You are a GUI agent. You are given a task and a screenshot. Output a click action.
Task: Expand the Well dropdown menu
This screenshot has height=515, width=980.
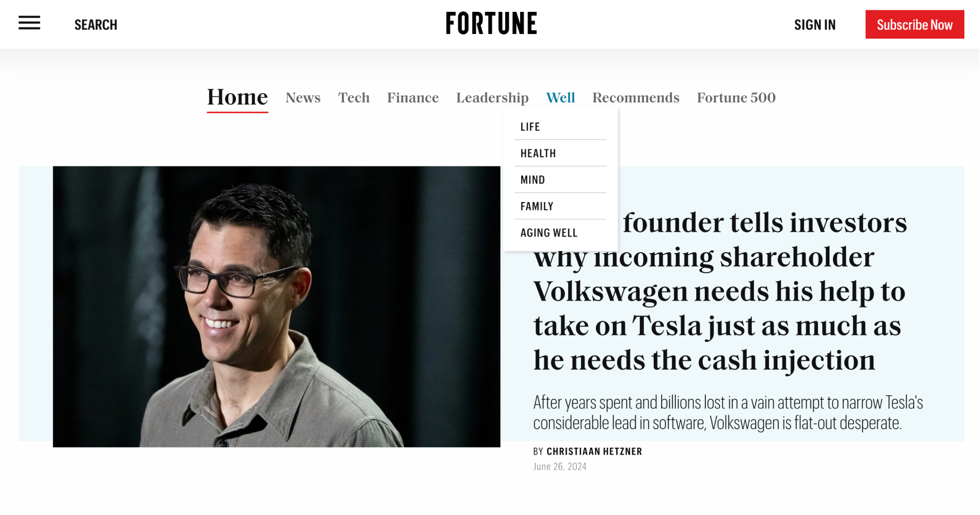pyautogui.click(x=561, y=98)
